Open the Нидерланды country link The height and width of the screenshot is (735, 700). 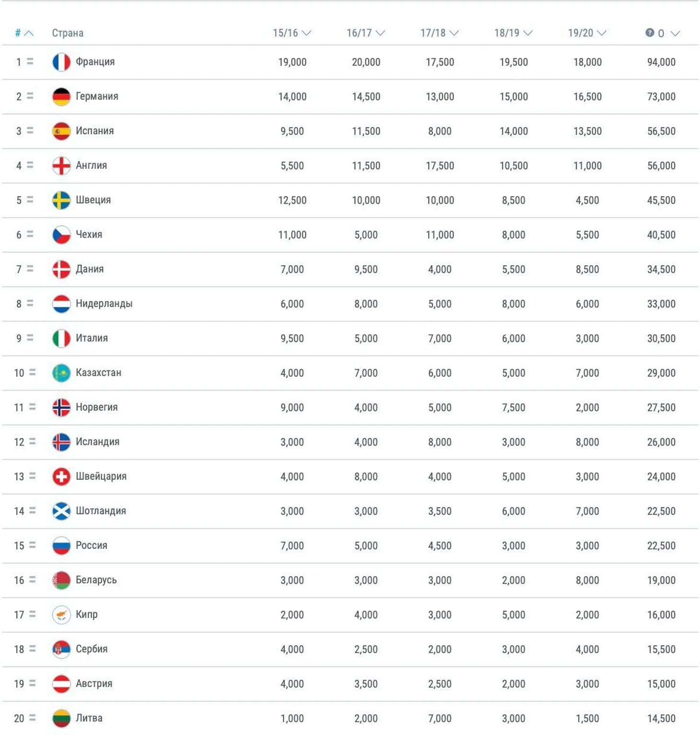click(104, 304)
